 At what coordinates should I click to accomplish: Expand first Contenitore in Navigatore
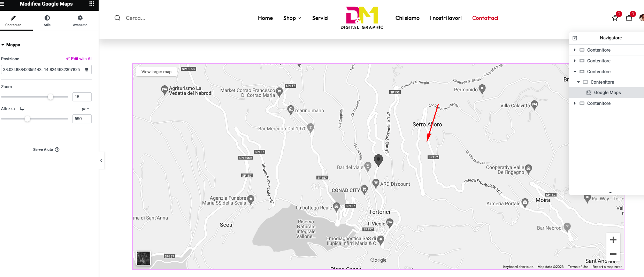click(x=575, y=50)
